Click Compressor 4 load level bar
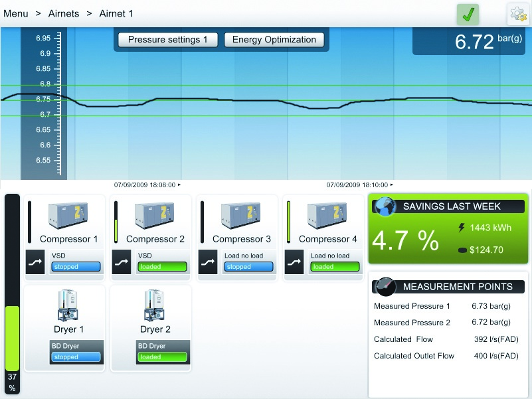Viewport: 532px width, 399px height. 288,222
